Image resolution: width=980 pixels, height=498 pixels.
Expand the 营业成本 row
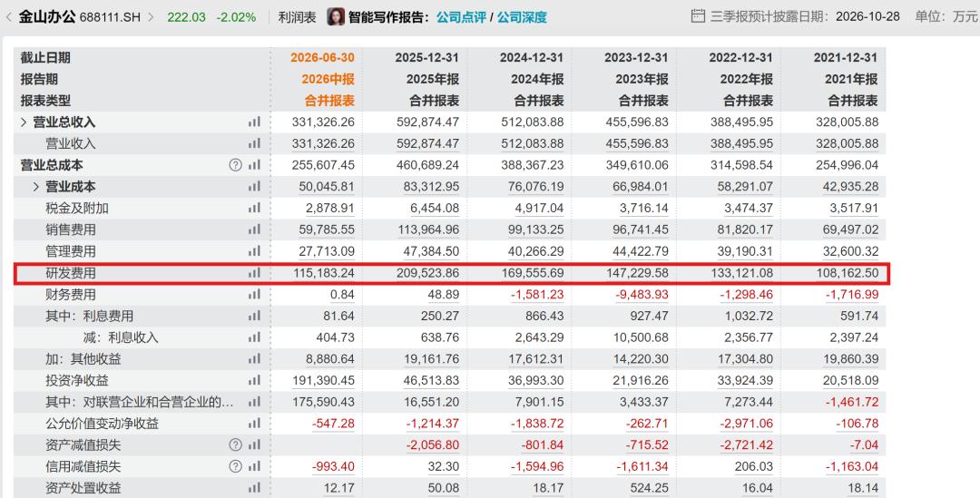pos(36,186)
